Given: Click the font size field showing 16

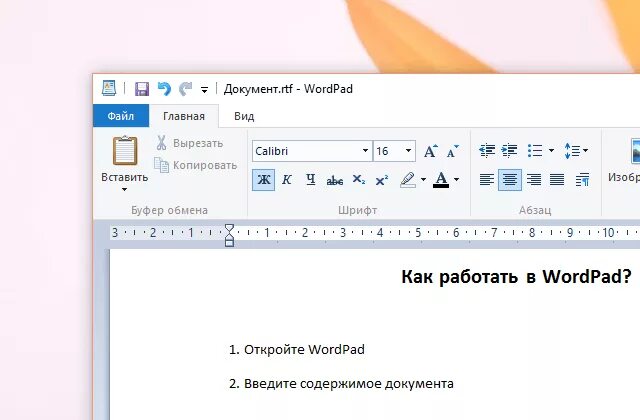Looking at the screenshot, I should (388, 151).
